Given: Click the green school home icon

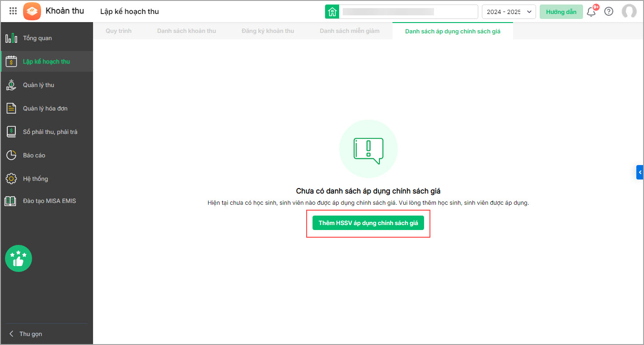Looking at the screenshot, I should 332,12.
